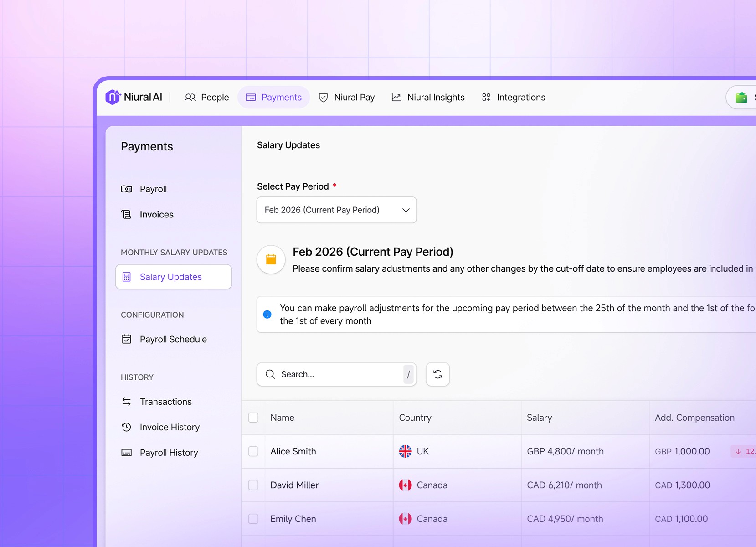Select Salary Updates in the sidebar
756x547 pixels.
[174, 277]
